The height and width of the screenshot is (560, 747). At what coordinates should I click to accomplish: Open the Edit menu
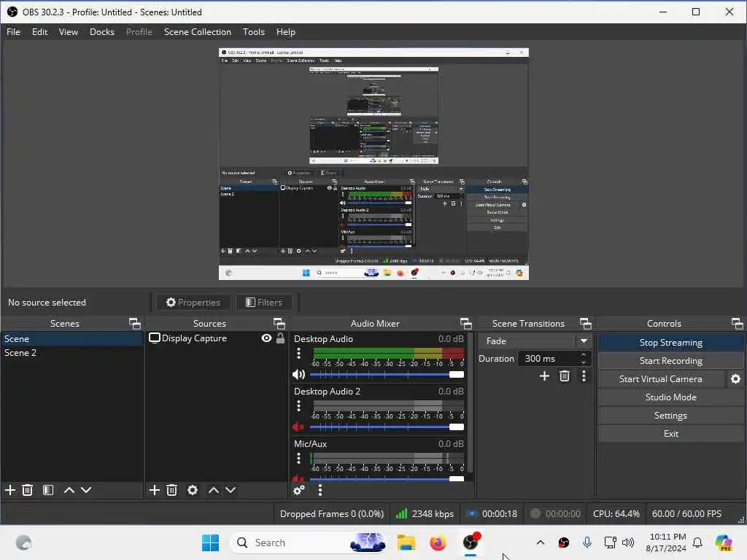coord(39,32)
